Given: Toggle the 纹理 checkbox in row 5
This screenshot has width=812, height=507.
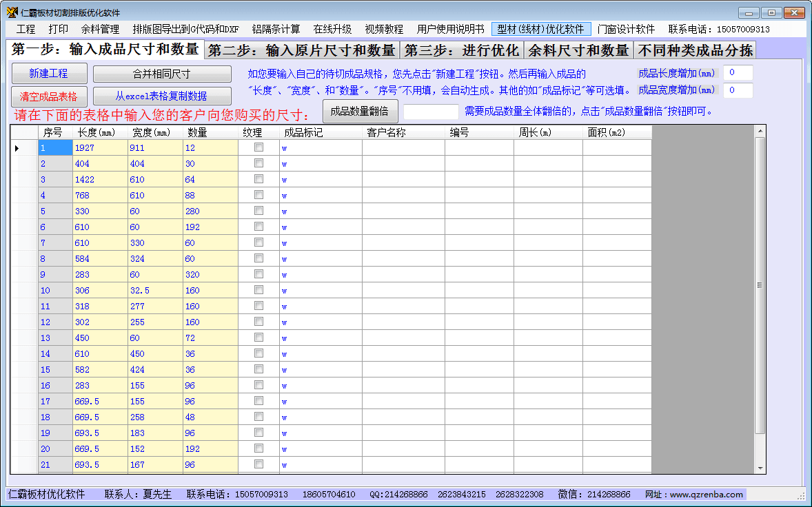Looking at the screenshot, I should [x=258, y=211].
